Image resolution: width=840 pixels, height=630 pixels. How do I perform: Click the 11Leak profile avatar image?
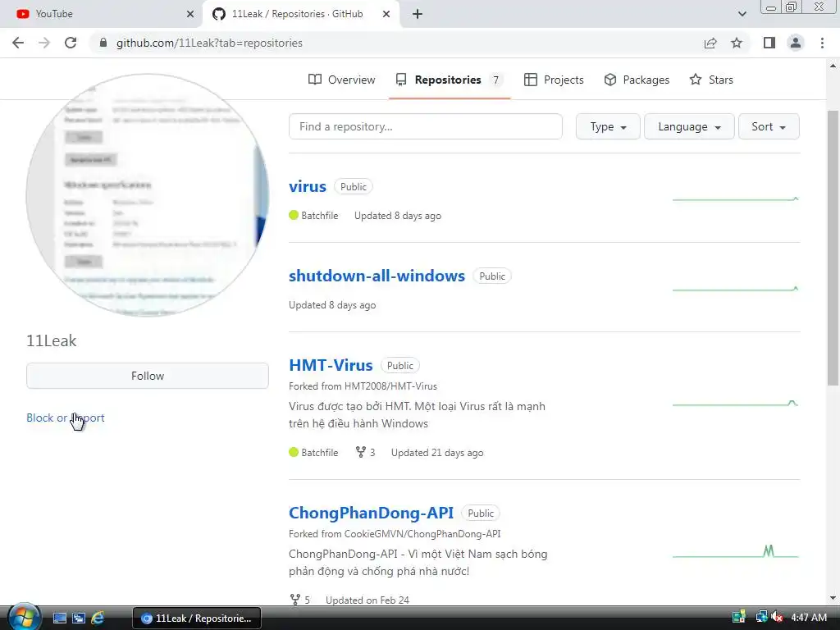coord(148,195)
